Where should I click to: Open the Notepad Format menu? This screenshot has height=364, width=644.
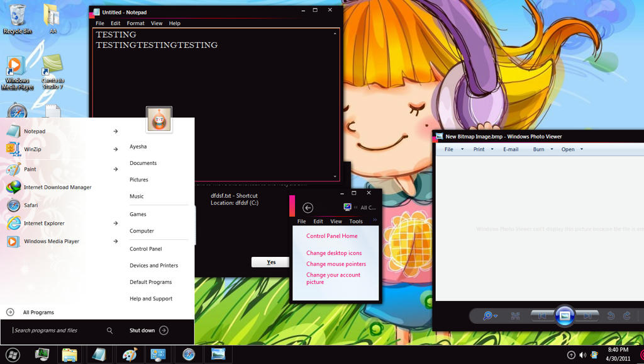136,23
